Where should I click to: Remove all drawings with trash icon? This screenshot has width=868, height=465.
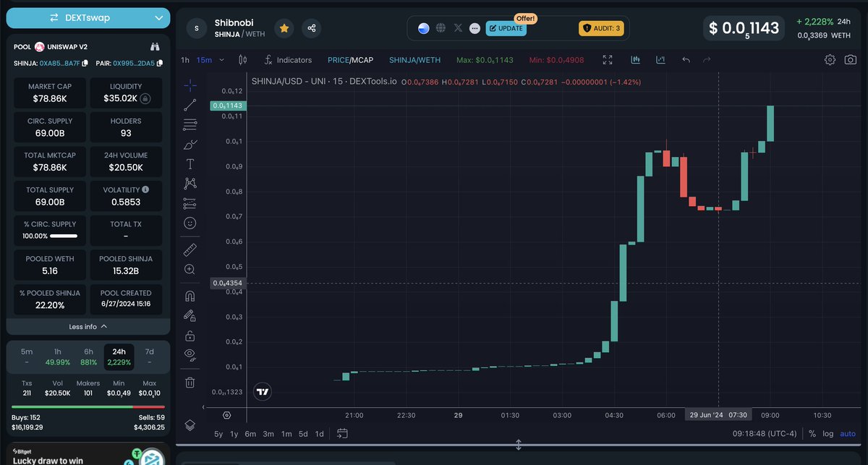(x=190, y=383)
